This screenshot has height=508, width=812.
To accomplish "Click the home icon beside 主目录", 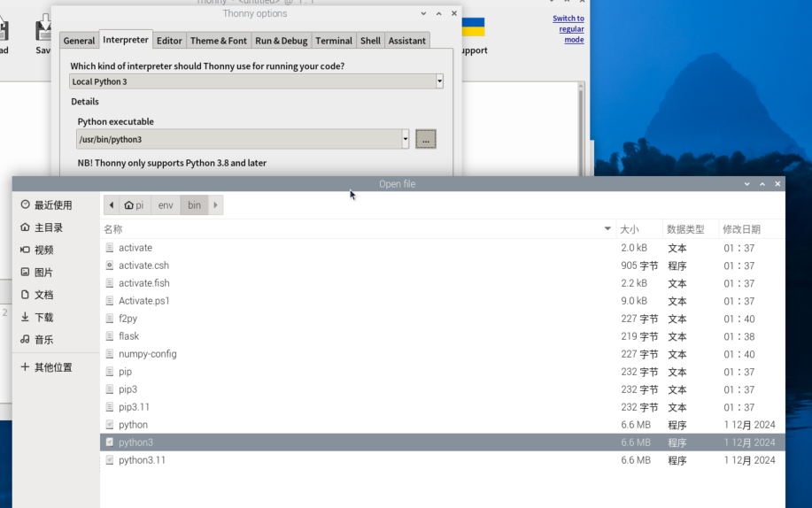I will point(25,227).
